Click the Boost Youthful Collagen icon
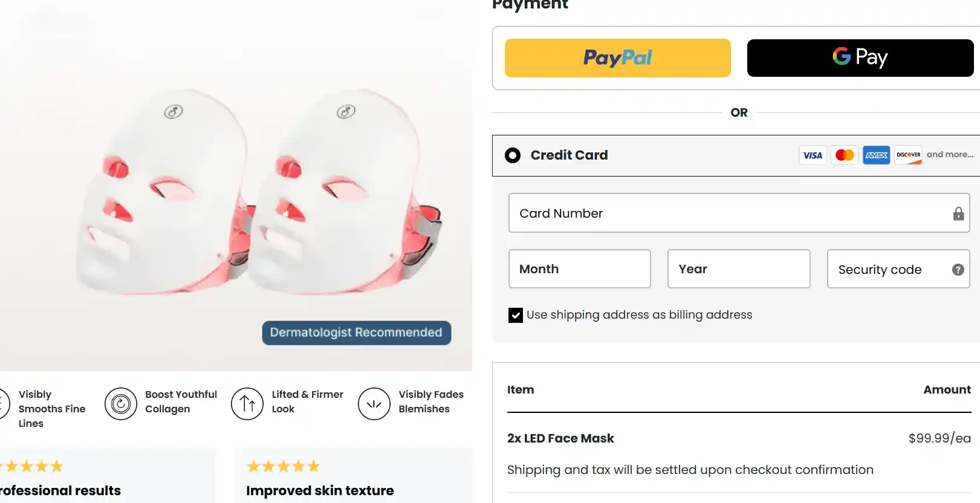 (121, 404)
